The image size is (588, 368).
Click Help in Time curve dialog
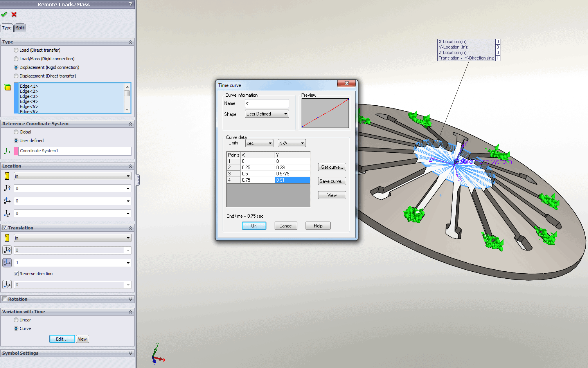point(318,226)
